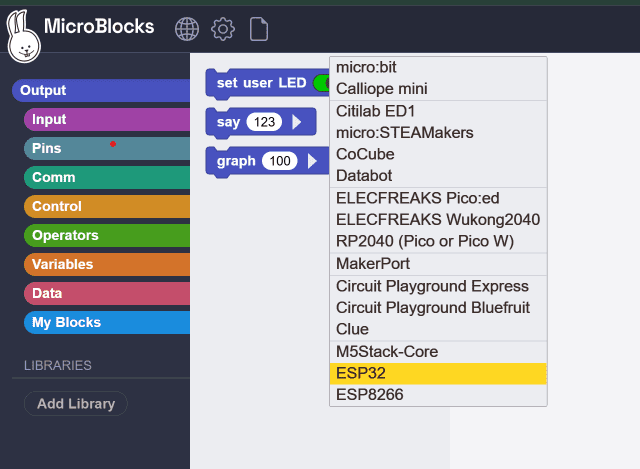Edit the say block value 123

click(x=265, y=122)
